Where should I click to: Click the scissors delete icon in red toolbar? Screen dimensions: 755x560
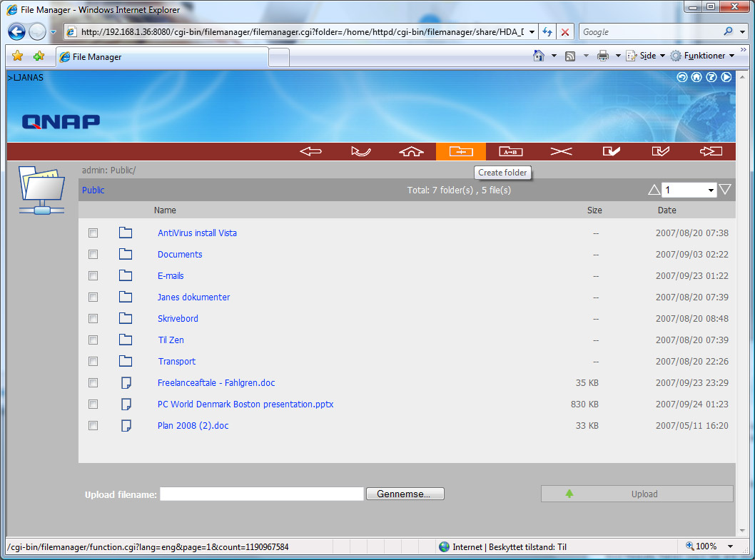point(561,151)
